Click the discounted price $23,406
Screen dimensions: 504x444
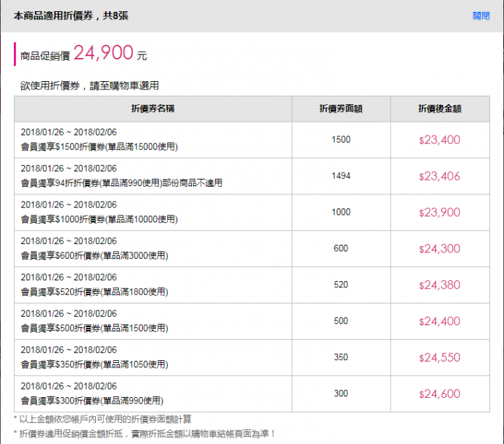click(440, 176)
